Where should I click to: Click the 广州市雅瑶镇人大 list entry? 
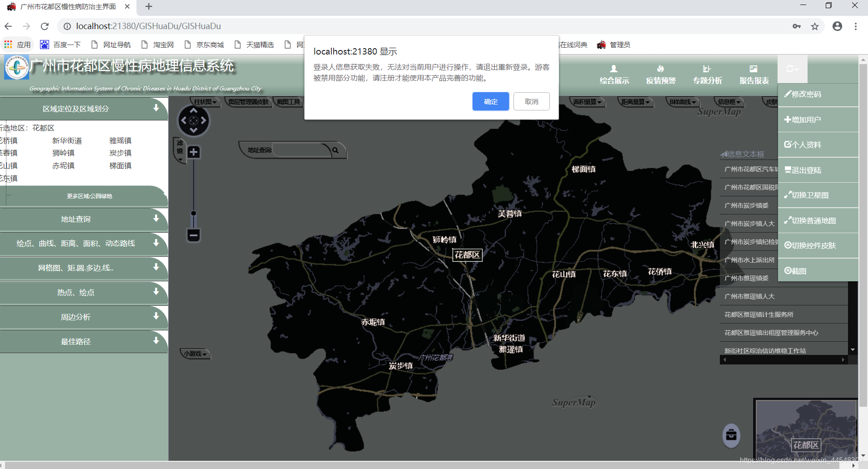coord(784,296)
